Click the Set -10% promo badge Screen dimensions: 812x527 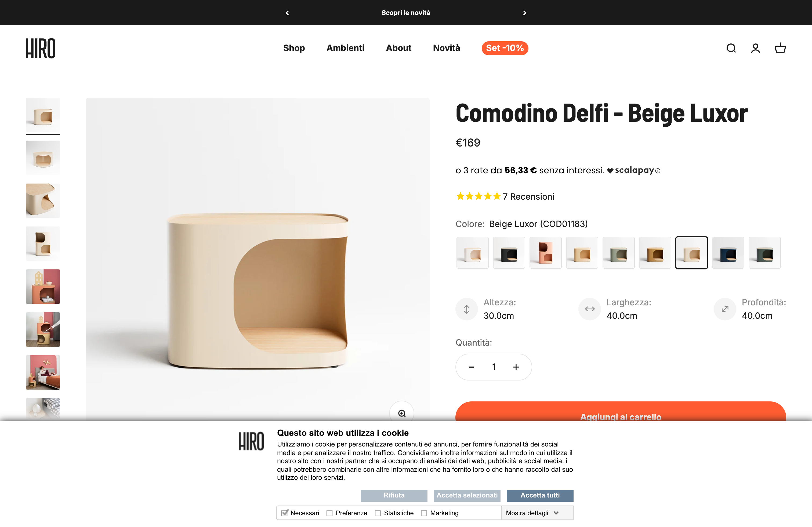tap(505, 48)
